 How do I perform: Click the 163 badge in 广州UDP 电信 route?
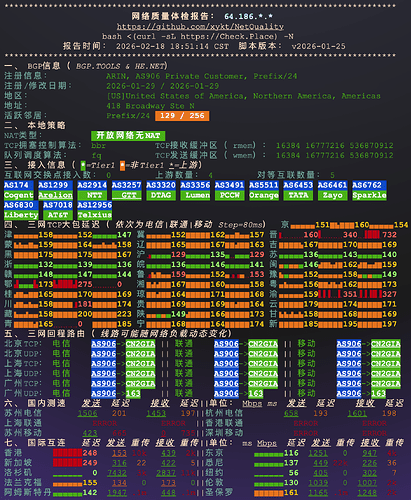point(133,394)
